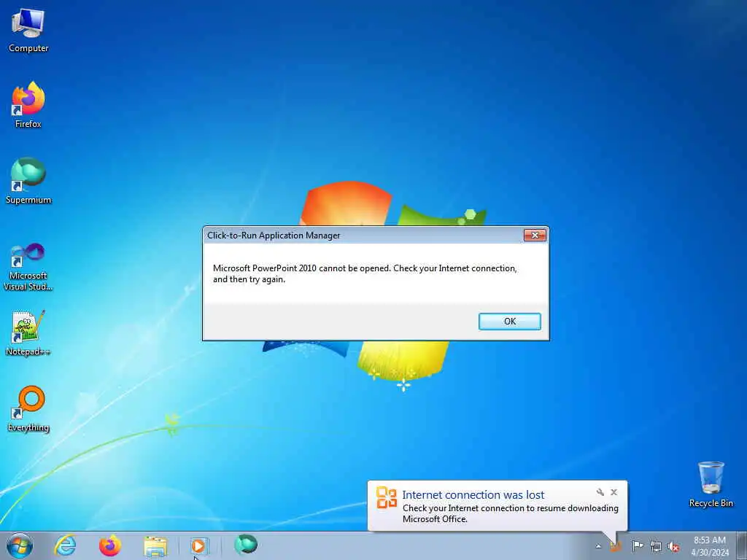Select the Supermium desktop shortcut
747x560 pixels.
[x=28, y=181]
